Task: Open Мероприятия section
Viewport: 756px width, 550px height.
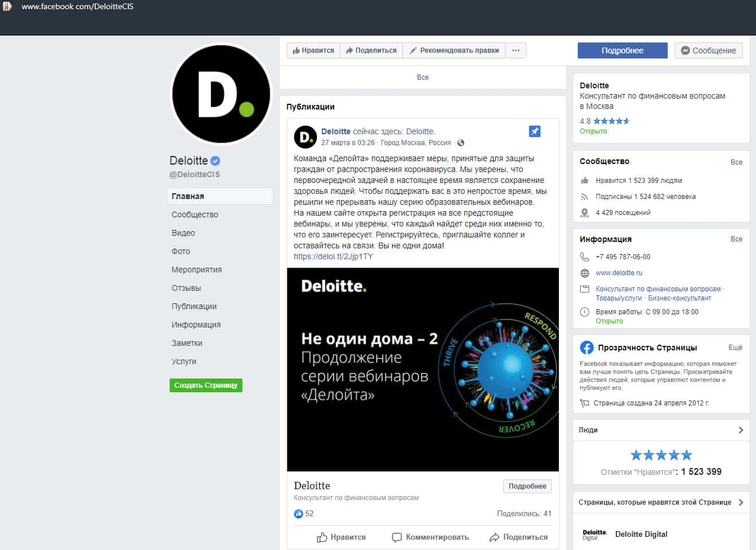Action: pos(197,270)
